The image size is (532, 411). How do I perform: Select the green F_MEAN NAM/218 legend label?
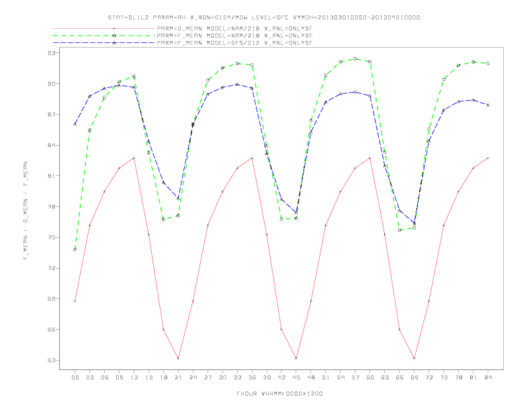click(234, 36)
